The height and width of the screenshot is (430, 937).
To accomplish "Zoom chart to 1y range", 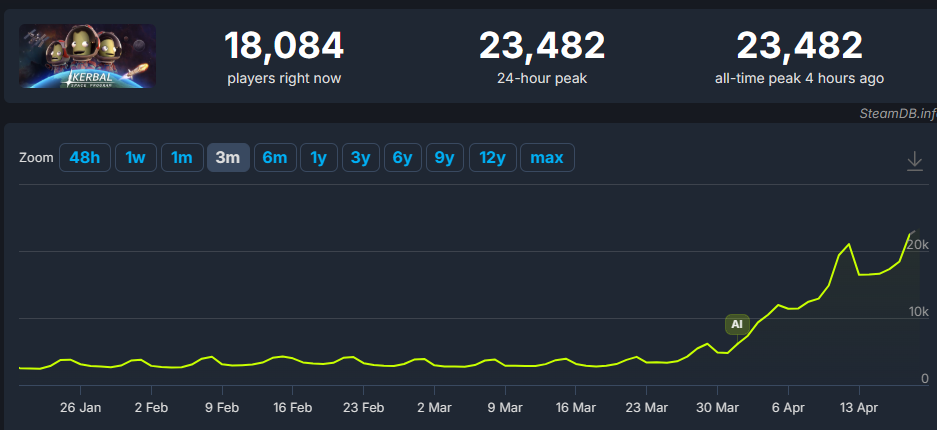I will coord(319,158).
